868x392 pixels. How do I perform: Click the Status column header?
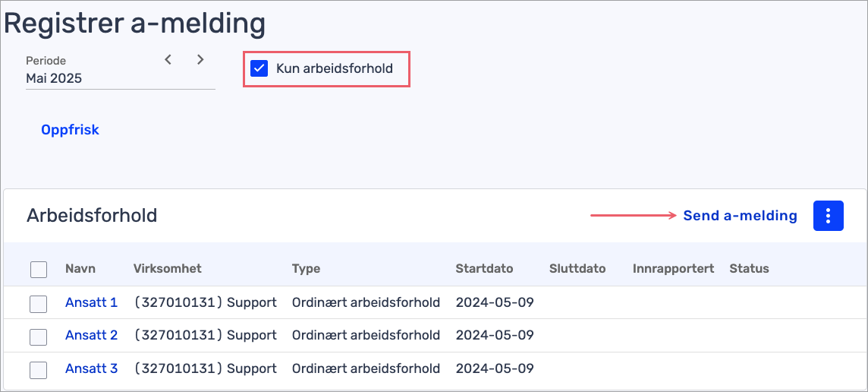(749, 268)
